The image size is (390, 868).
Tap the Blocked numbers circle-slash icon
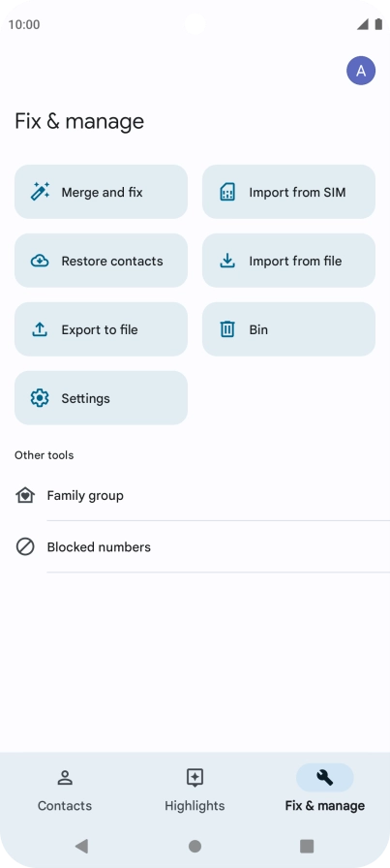(x=25, y=547)
